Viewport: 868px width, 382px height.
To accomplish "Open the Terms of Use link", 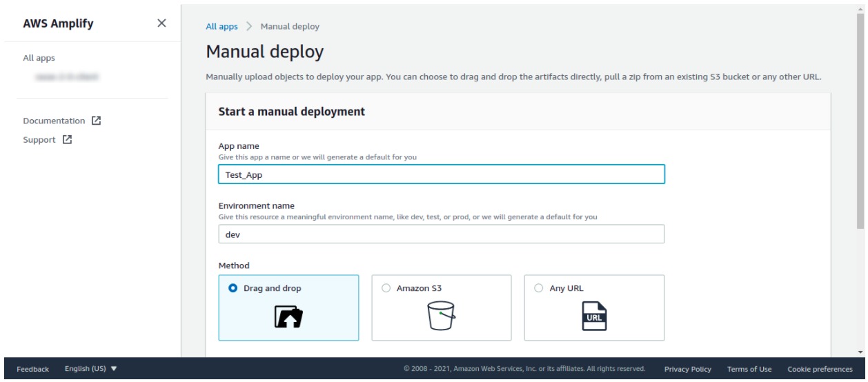I will click(749, 369).
